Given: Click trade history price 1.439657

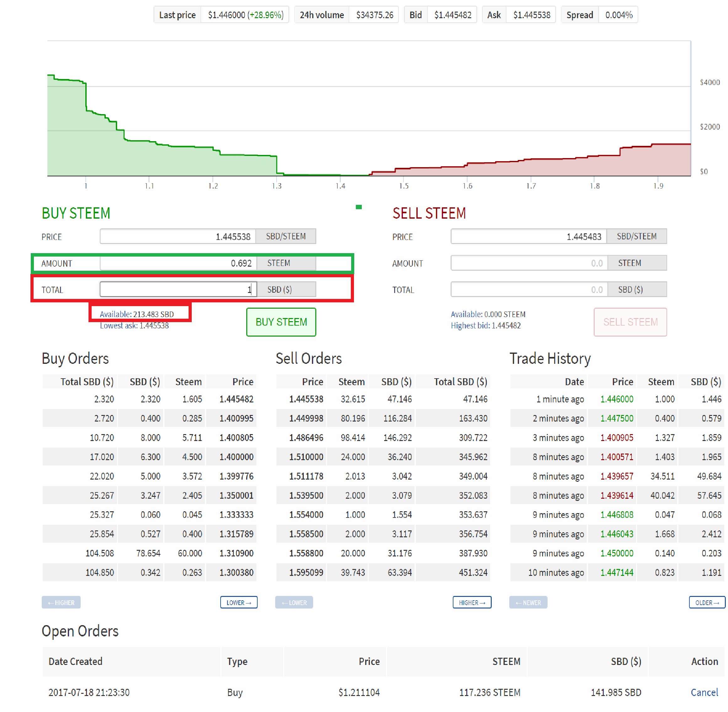Looking at the screenshot, I should click(617, 476).
